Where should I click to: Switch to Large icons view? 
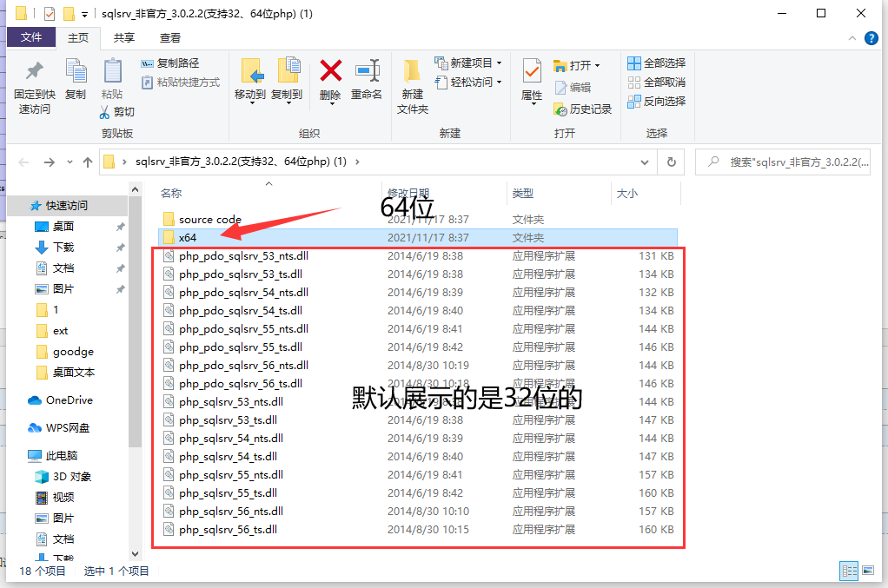pos(868,571)
